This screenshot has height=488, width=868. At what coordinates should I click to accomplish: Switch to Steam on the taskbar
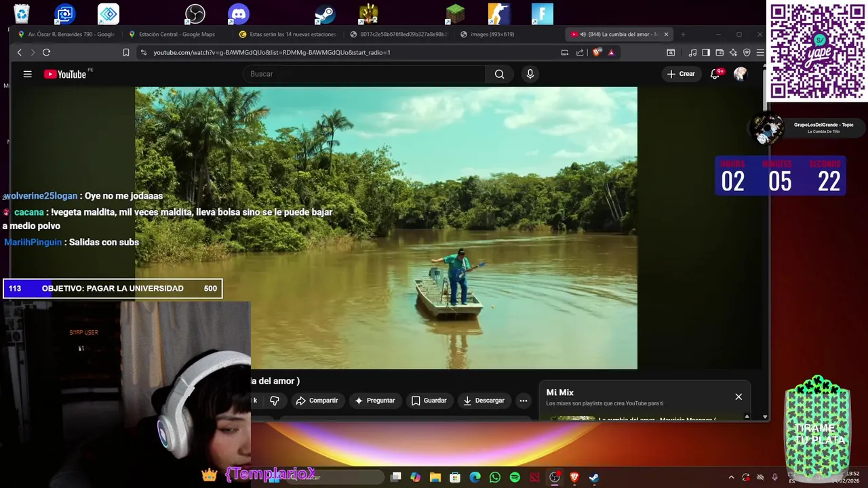click(594, 477)
